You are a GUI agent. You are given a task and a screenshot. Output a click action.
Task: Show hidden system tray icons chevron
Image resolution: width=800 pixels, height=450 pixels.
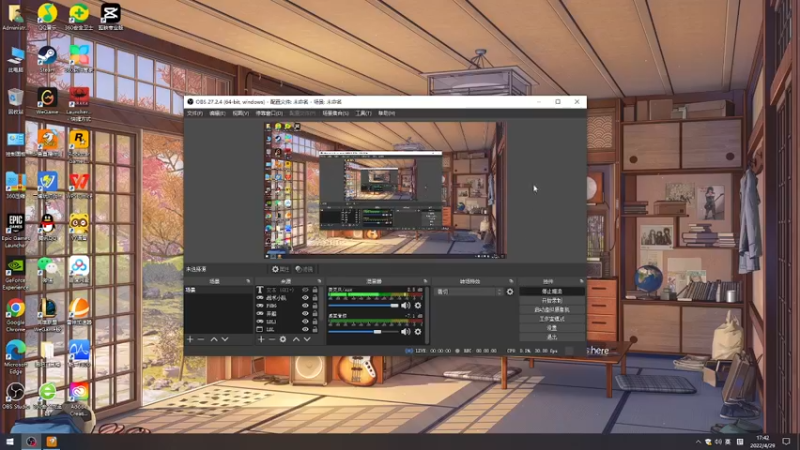point(698,441)
